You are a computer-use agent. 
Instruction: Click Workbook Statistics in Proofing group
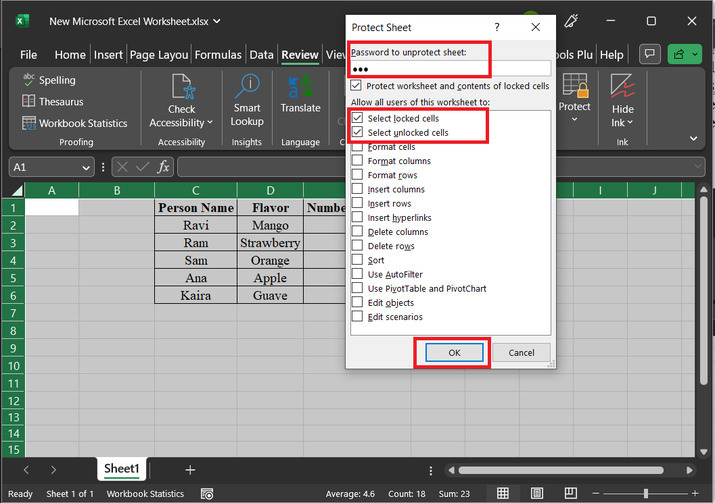(82, 123)
